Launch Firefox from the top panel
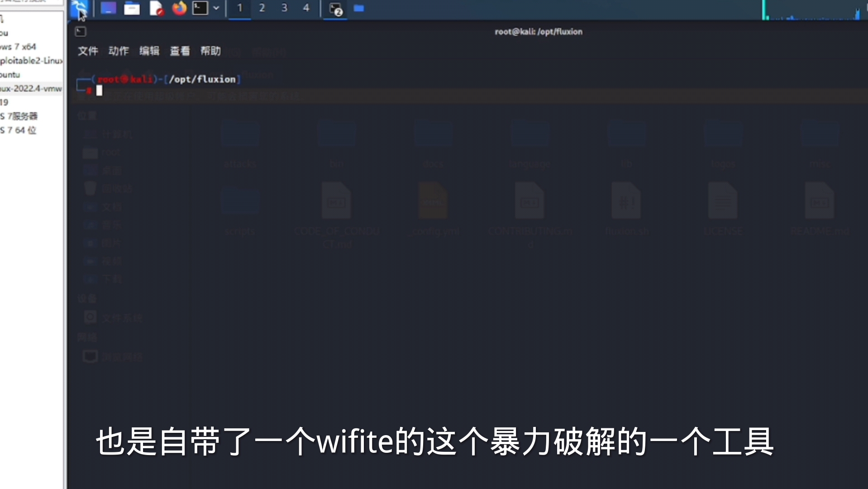Screen dimensions: 868x489 point(179,8)
